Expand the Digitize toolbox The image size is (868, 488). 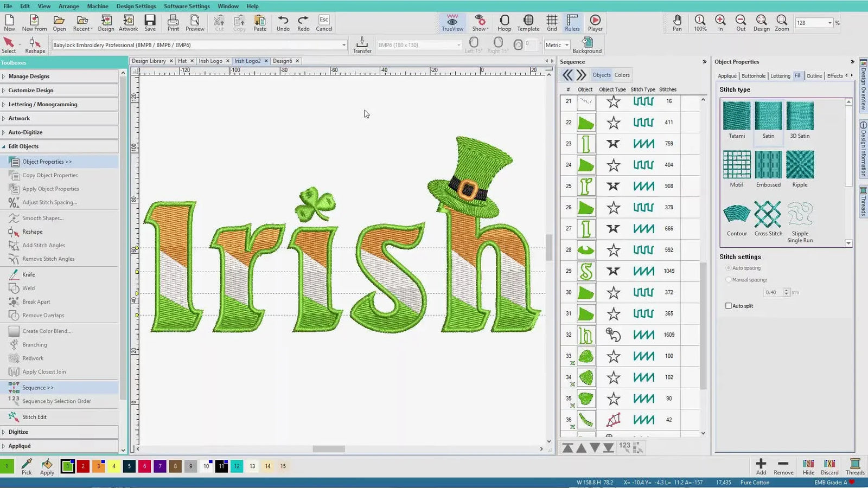[59, 432]
